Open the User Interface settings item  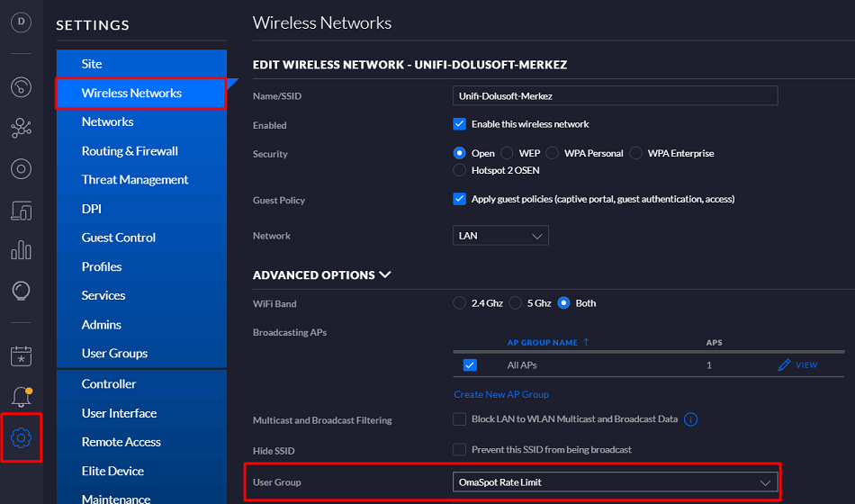pos(141,413)
